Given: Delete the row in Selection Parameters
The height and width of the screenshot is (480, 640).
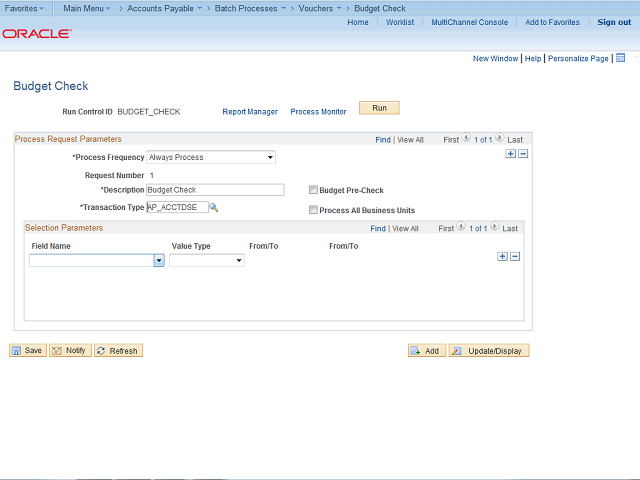Looking at the screenshot, I should [515, 257].
